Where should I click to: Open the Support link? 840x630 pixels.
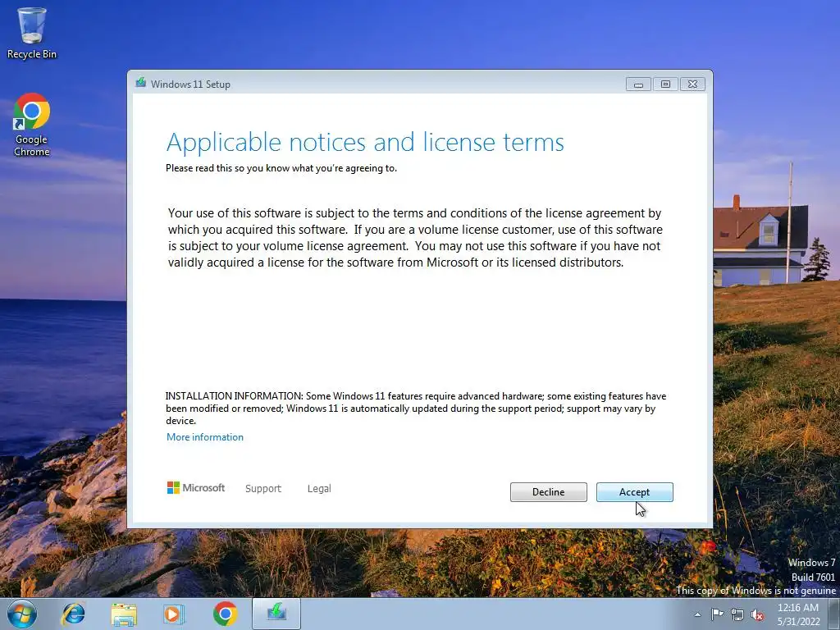point(263,489)
